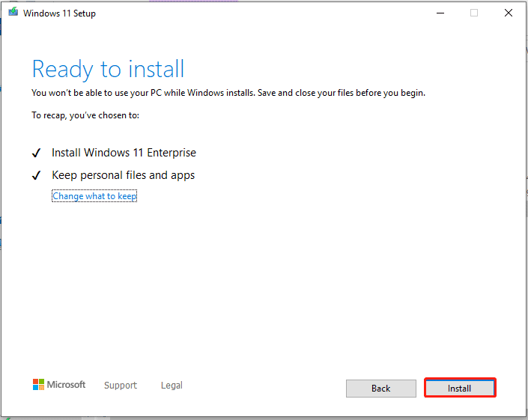The width and height of the screenshot is (528, 420).
Task: Minimize the Windows 11 Setup window
Action: (x=440, y=13)
